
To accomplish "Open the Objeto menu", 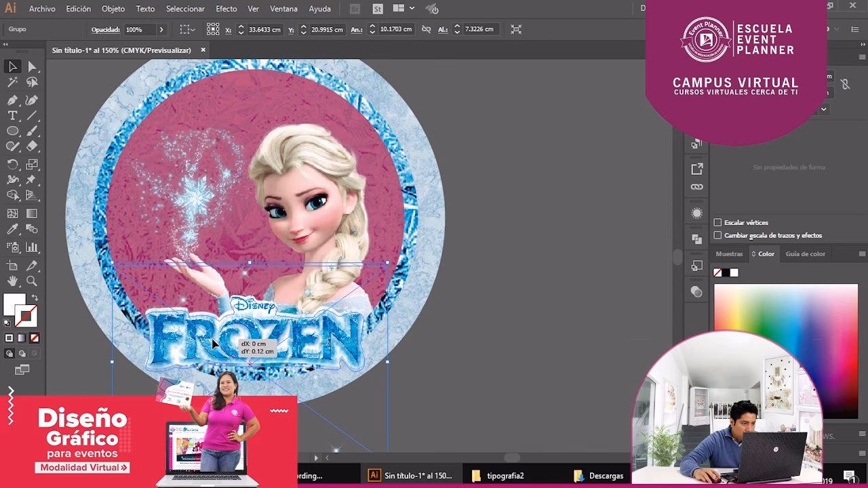I will 113,9.
